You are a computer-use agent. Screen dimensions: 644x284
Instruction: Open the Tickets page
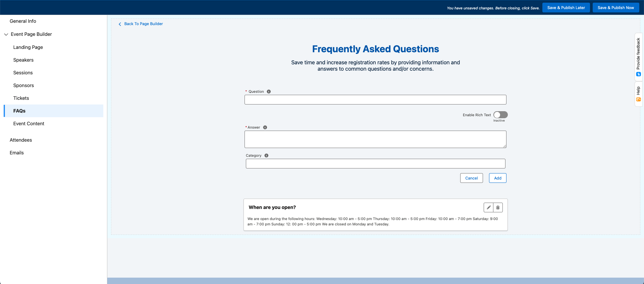21,98
